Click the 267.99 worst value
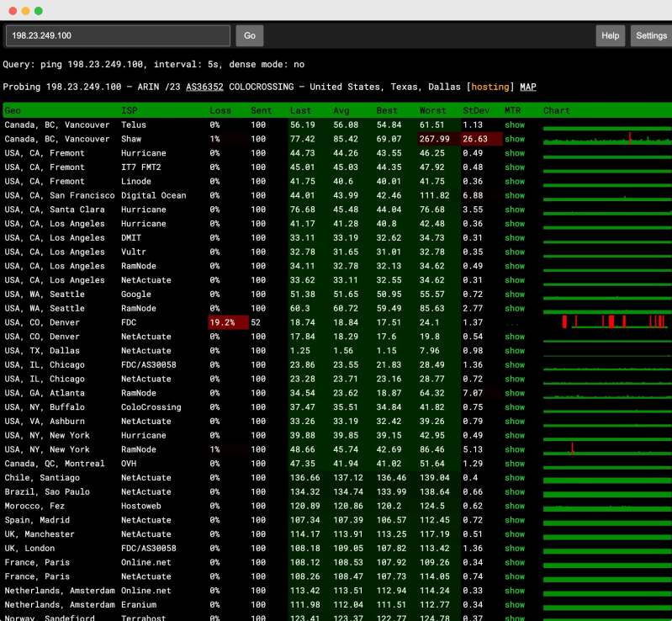672x621 pixels. (438, 139)
